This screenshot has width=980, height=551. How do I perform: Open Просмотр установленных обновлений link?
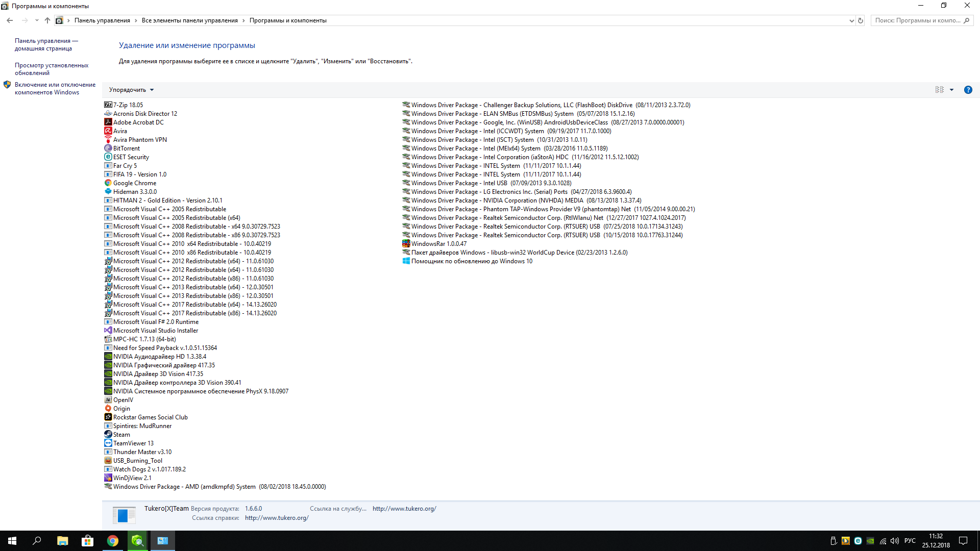tap(52, 69)
